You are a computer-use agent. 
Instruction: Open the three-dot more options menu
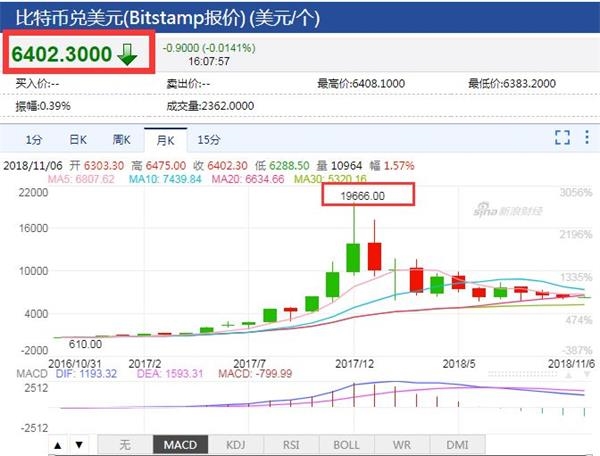[x=587, y=137]
